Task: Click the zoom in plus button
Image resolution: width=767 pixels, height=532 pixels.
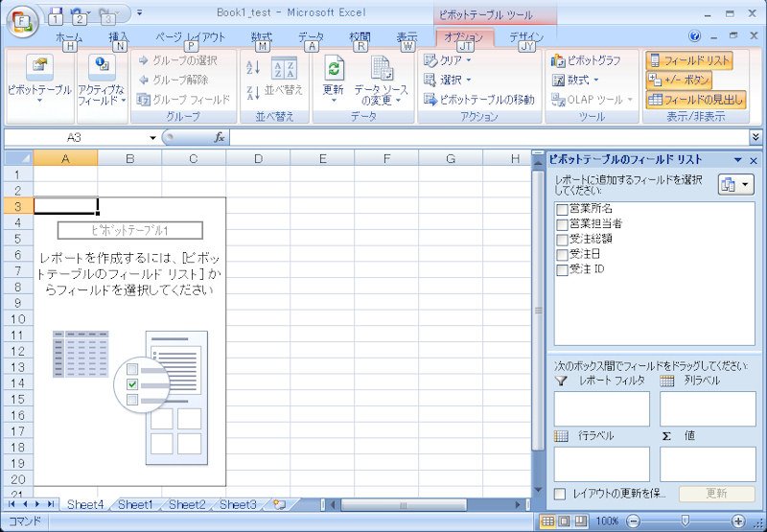Action: (738, 521)
